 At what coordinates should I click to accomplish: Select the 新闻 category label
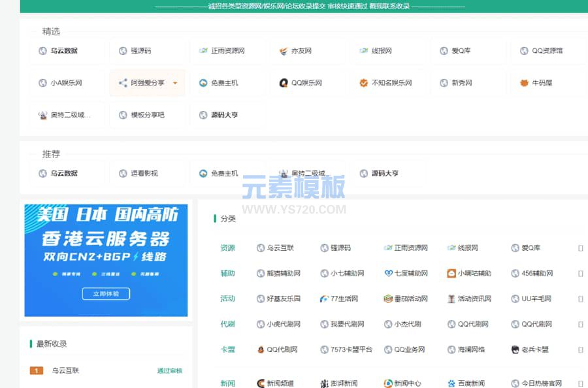227,383
